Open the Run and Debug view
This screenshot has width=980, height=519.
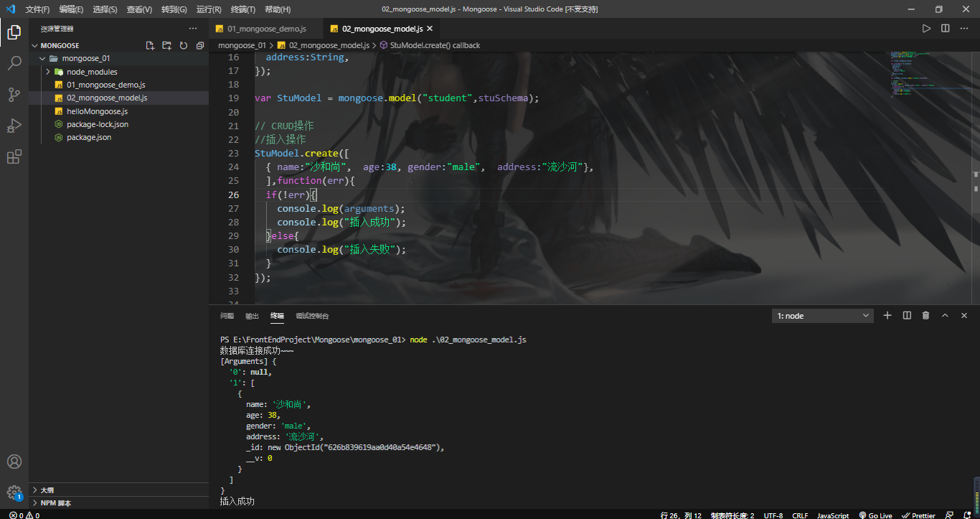(14, 126)
